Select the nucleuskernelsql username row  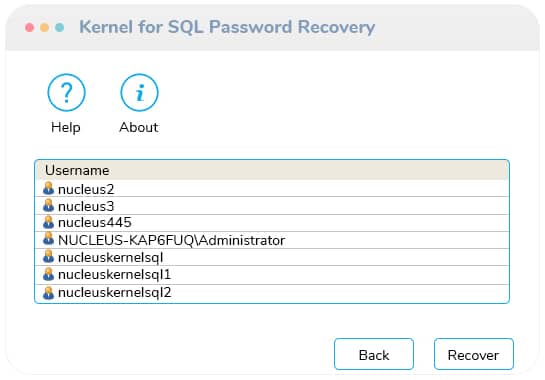[x=272, y=257]
